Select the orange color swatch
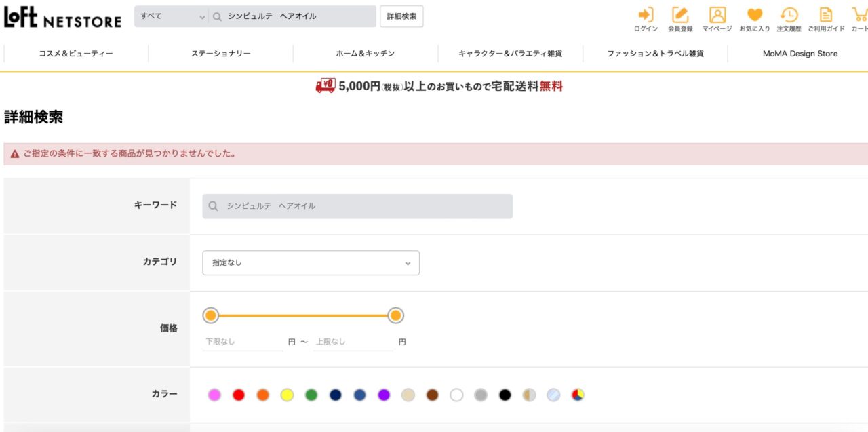The width and height of the screenshot is (868, 432). pos(263,395)
